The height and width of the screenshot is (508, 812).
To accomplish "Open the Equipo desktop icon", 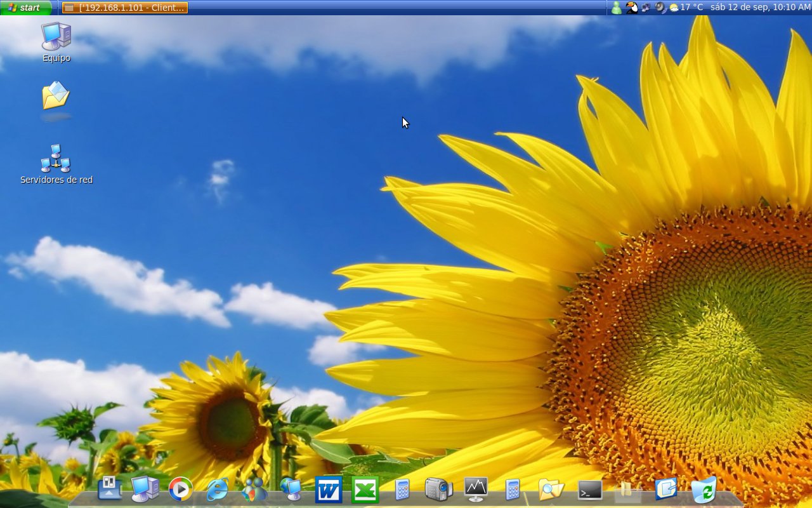I will tap(56, 42).
